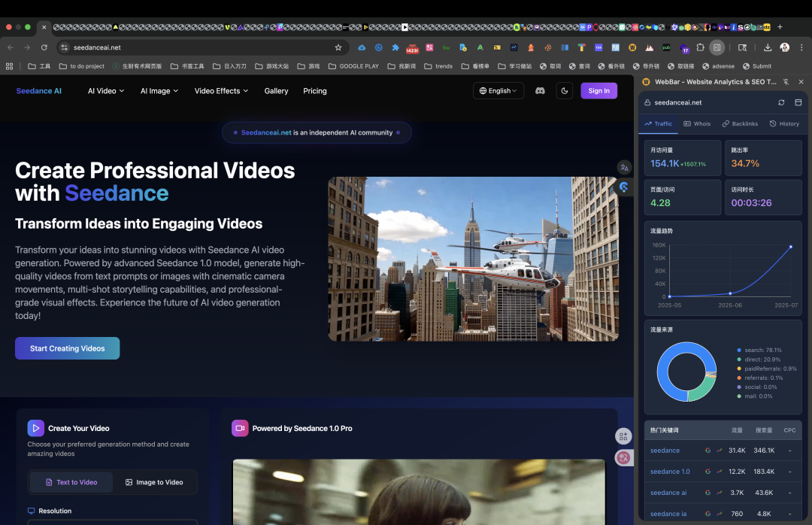
Task: Click Google icon in seedance keyword row
Action: [708, 451]
